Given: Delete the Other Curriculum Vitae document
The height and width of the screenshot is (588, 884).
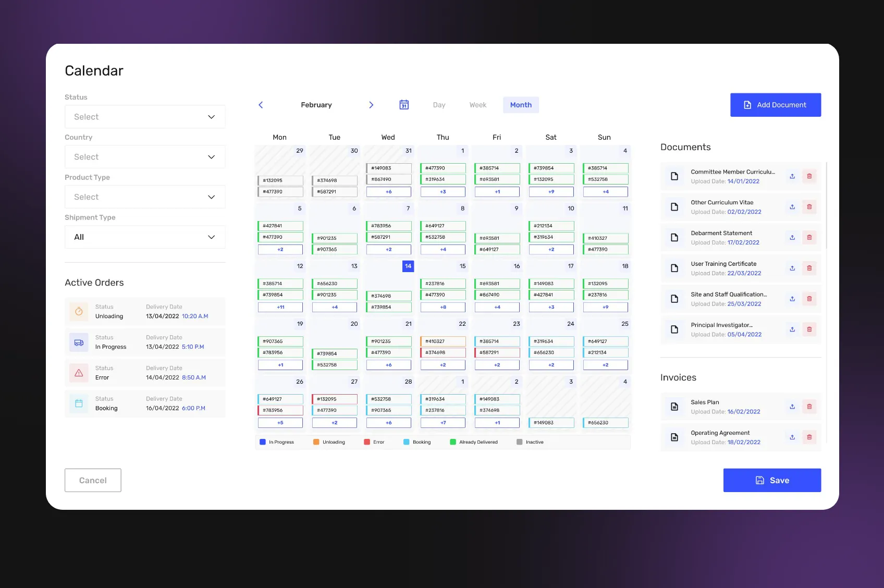Looking at the screenshot, I should (x=809, y=207).
